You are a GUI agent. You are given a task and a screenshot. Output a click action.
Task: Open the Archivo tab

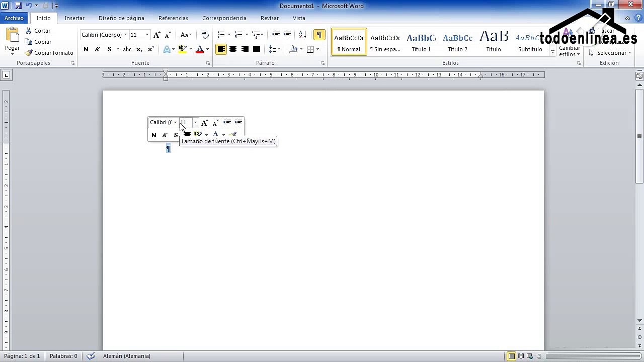click(14, 18)
